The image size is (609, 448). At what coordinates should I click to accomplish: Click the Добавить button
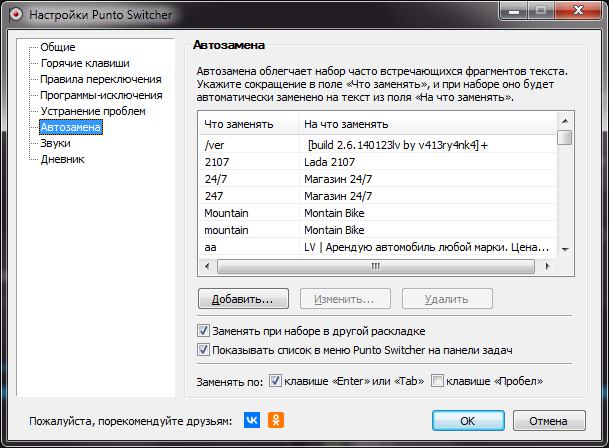(x=243, y=299)
